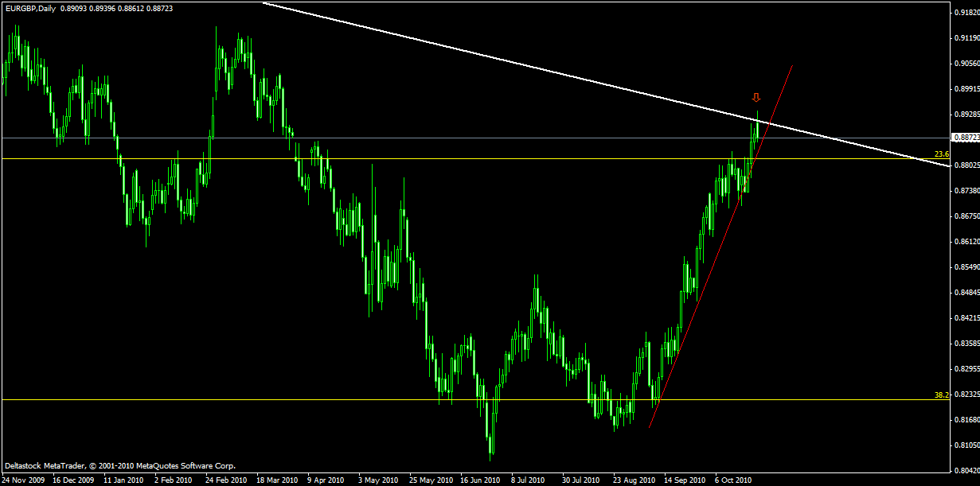Click the 18 Mar 2010 date label
The height and width of the screenshot is (486, 980).
tap(278, 480)
